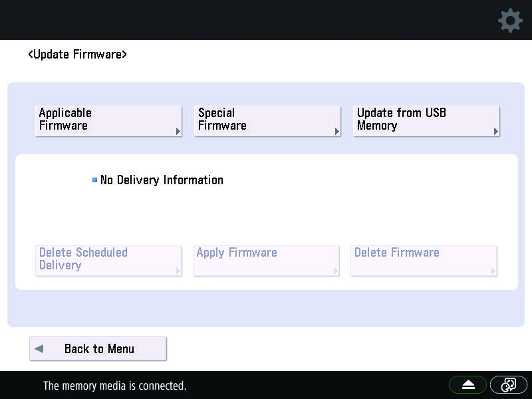Select Update from USB Memory
This screenshot has width=532, height=399.
(426, 121)
